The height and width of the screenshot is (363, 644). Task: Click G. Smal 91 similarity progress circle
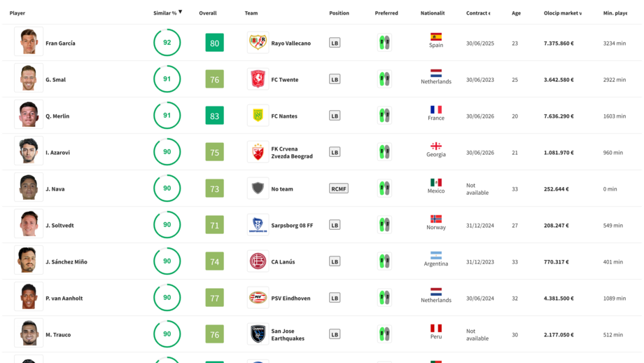pyautogui.click(x=167, y=79)
